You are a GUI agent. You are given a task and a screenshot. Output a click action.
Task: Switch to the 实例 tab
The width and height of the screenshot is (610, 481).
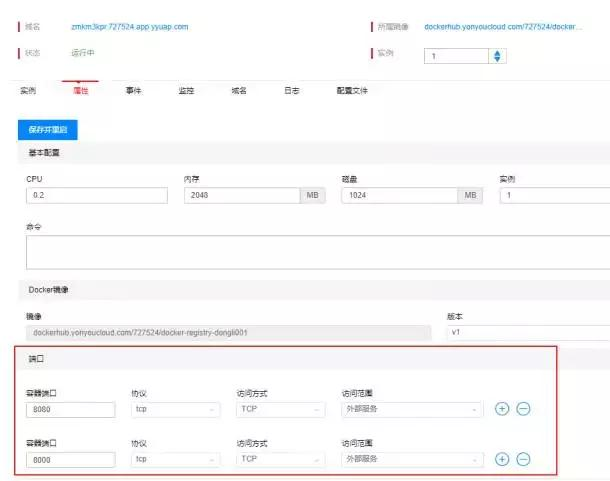click(28, 91)
